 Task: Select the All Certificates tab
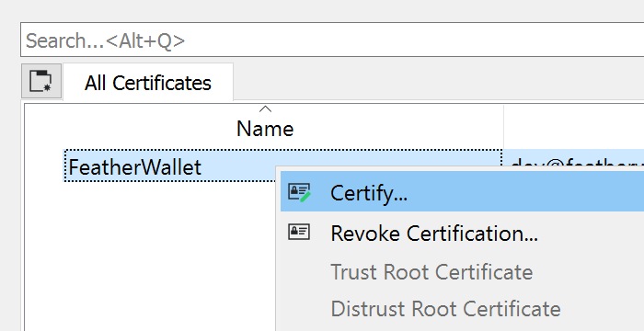point(148,83)
